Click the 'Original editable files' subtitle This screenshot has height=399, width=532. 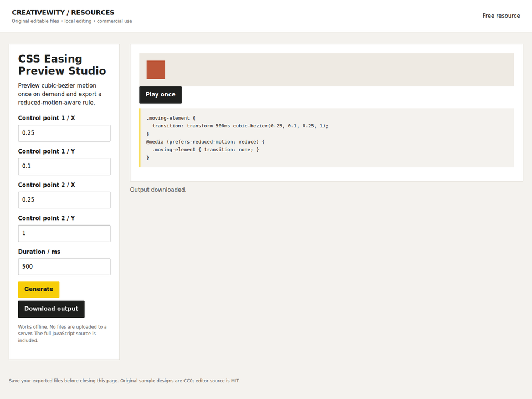(x=72, y=21)
